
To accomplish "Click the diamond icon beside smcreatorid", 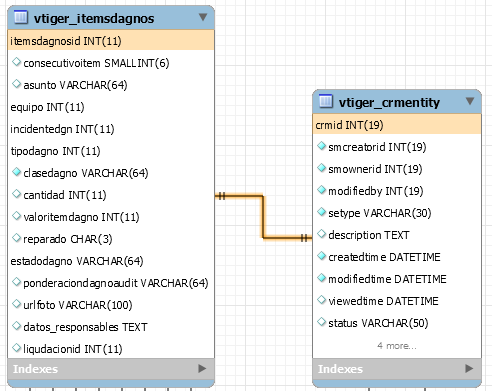I will tap(321, 146).
